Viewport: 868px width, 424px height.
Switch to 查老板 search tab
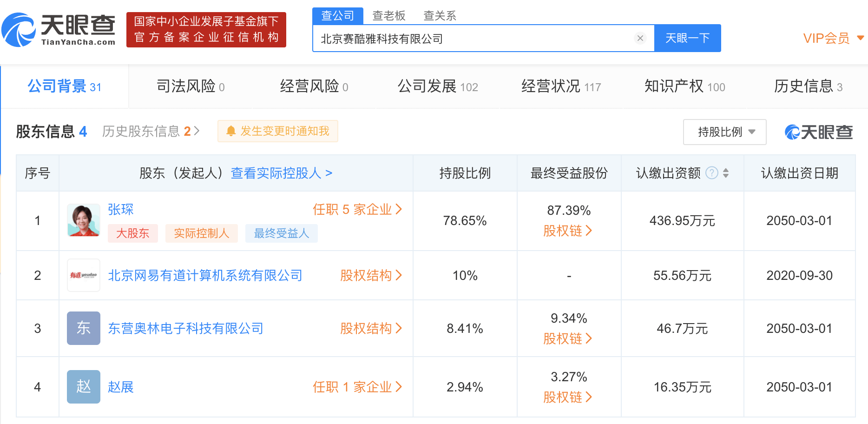point(389,16)
